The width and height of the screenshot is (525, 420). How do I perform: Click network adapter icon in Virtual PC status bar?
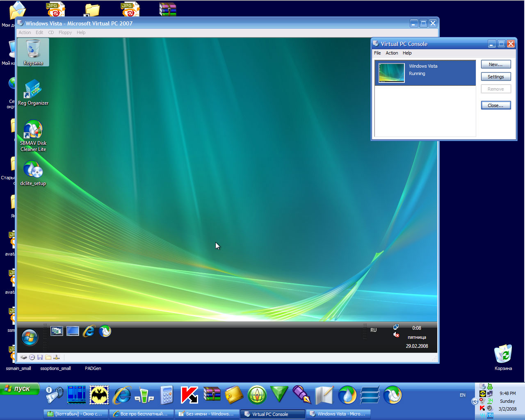pyautogui.click(x=57, y=357)
